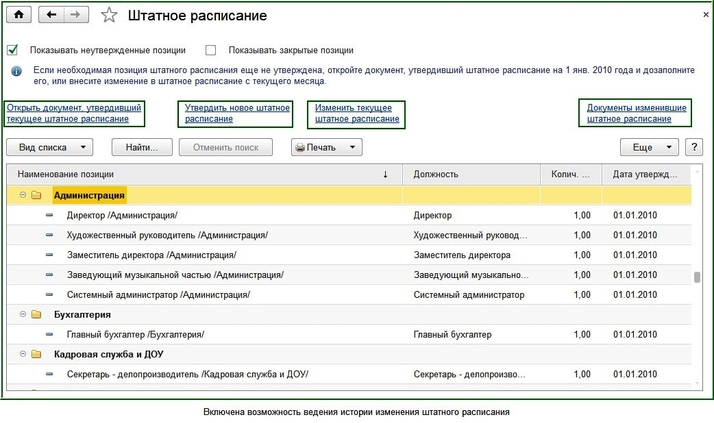Click the Бухгалтерия folder icon
Screen dimensions: 714x423
tap(37, 314)
